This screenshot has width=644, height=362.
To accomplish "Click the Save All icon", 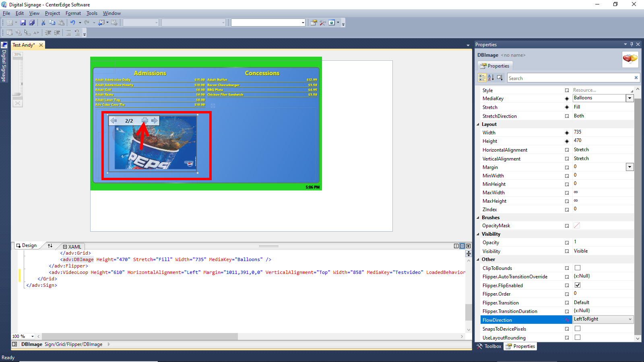I will [x=32, y=23].
